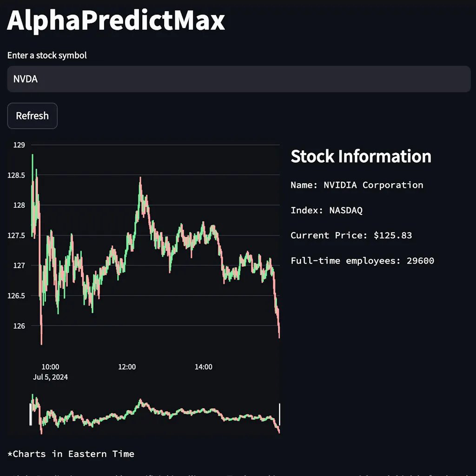Click the NVIDIA Corporation name text
476x476 pixels.
coord(357,185)
